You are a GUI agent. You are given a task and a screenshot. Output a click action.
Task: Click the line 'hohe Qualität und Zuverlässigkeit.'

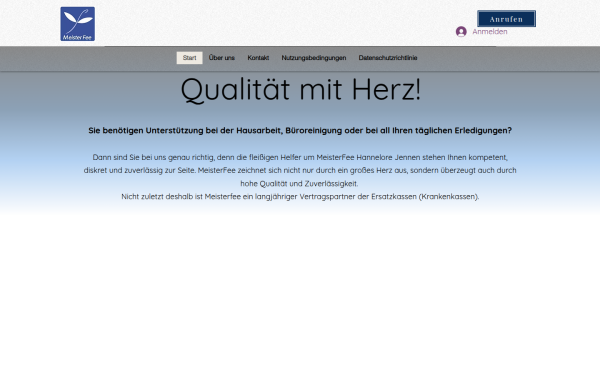pos(299,184)
